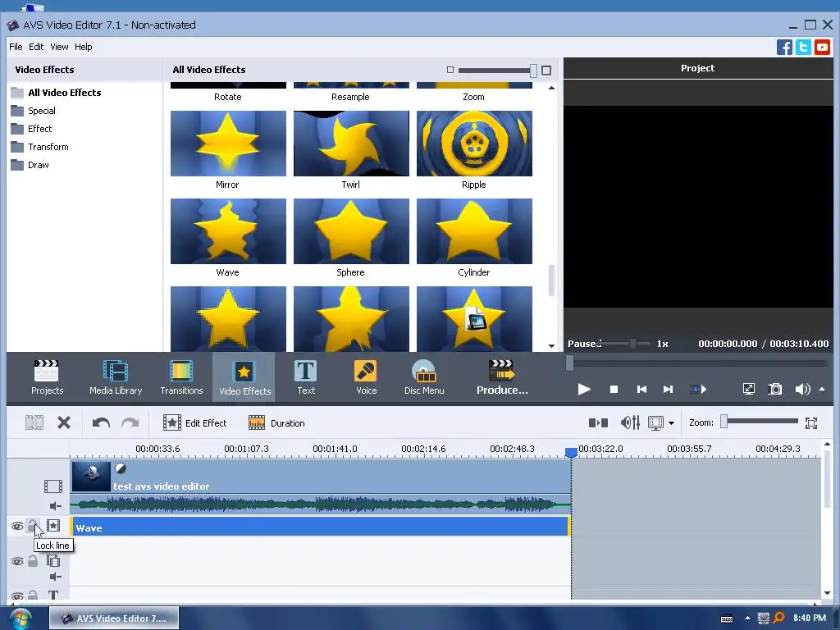The height and width of the screenshot is (630, 840).
Task: Set large thumbnail size
Action: pos(546,71)
